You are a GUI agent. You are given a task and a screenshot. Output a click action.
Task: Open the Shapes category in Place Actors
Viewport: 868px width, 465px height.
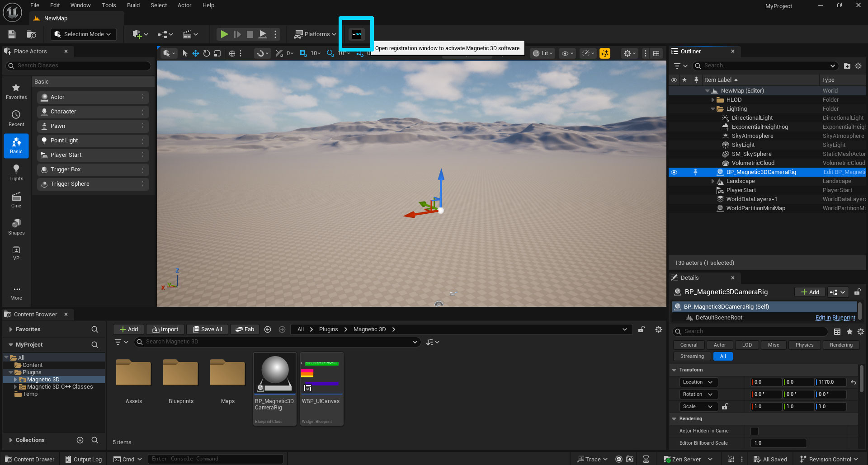pyautogui.click(x=16, y=227)
